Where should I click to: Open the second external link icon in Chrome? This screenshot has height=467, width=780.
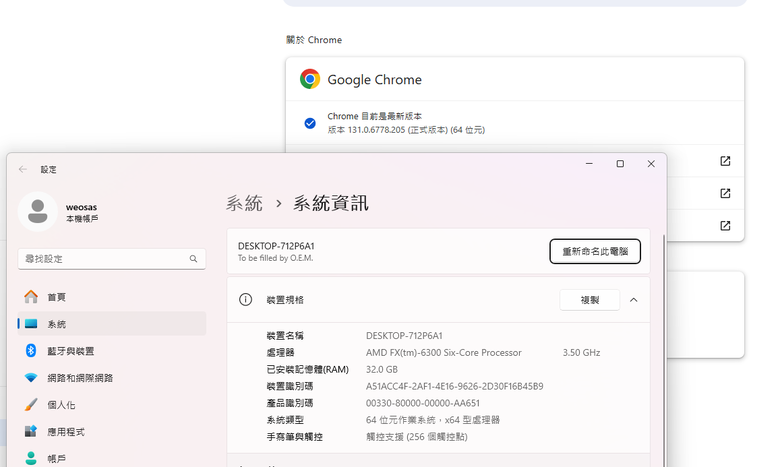[725, 193]
